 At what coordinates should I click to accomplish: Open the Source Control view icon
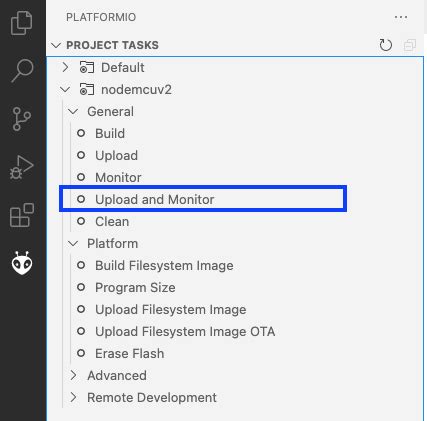(x=22, y=119)
